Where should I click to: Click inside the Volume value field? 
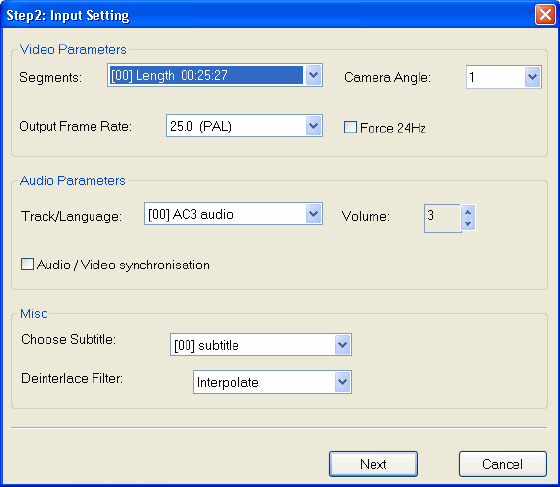[442, 218]
